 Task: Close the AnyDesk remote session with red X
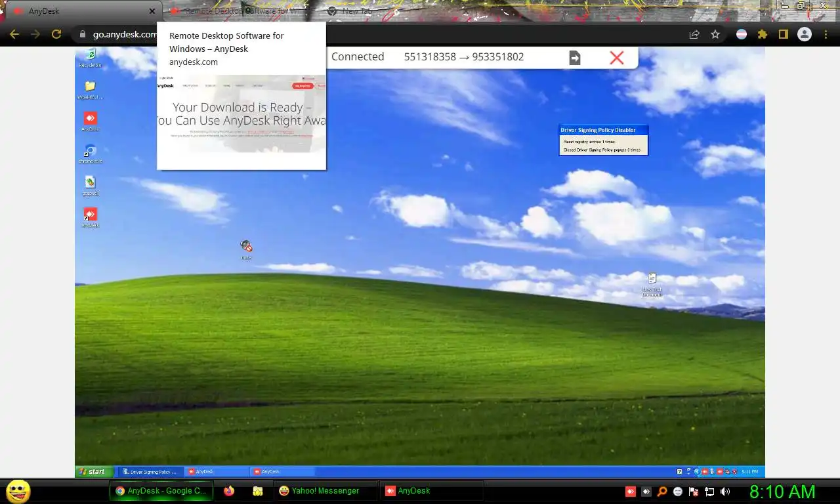click(616, 58)
